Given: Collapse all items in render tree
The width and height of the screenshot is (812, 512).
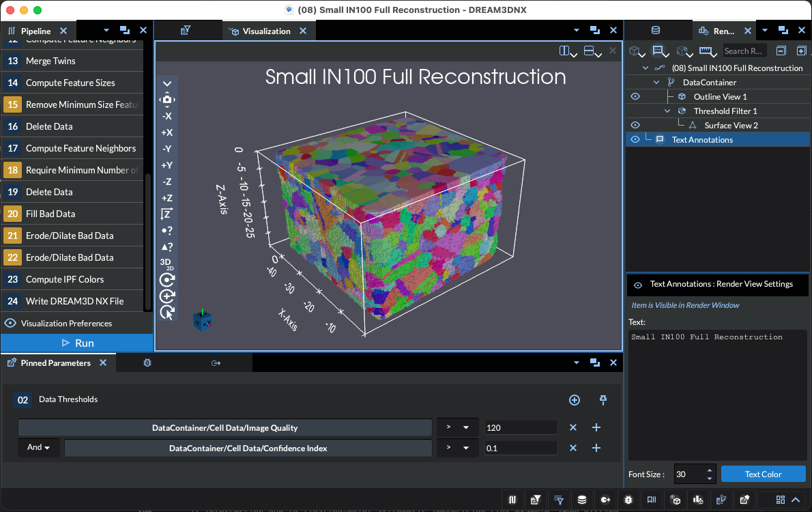Looking at the screenshot, I should click(x=781, y=51).
